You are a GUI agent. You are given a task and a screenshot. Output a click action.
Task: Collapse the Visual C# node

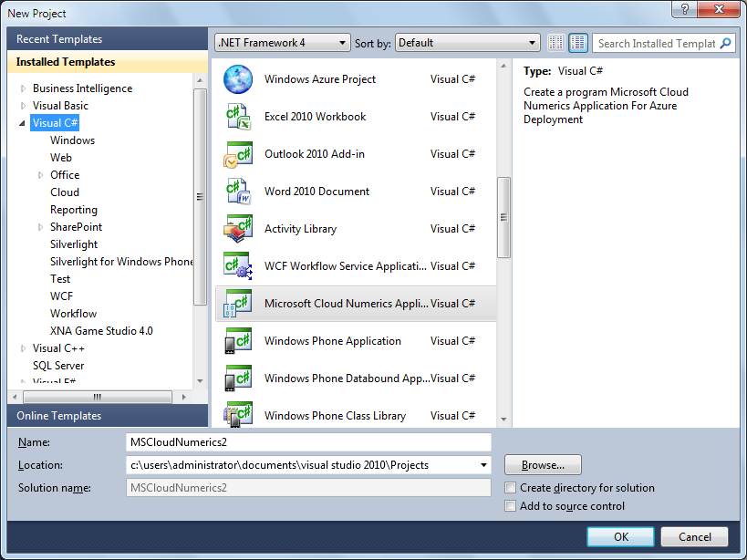23,123
